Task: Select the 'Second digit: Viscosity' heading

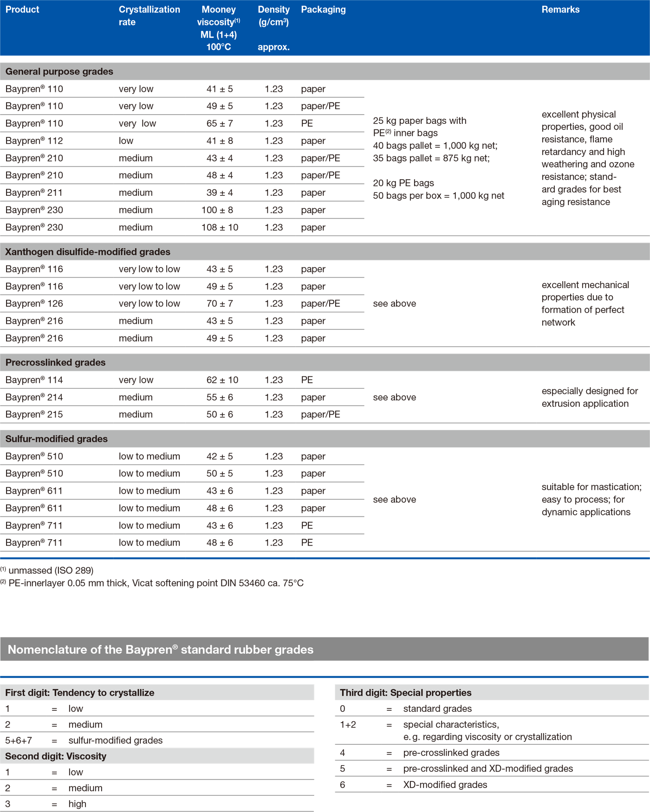Action: [x=56, y=756]
